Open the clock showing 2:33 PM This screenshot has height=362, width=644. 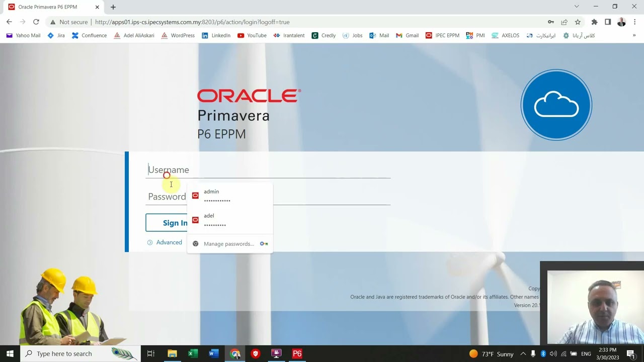608,354
